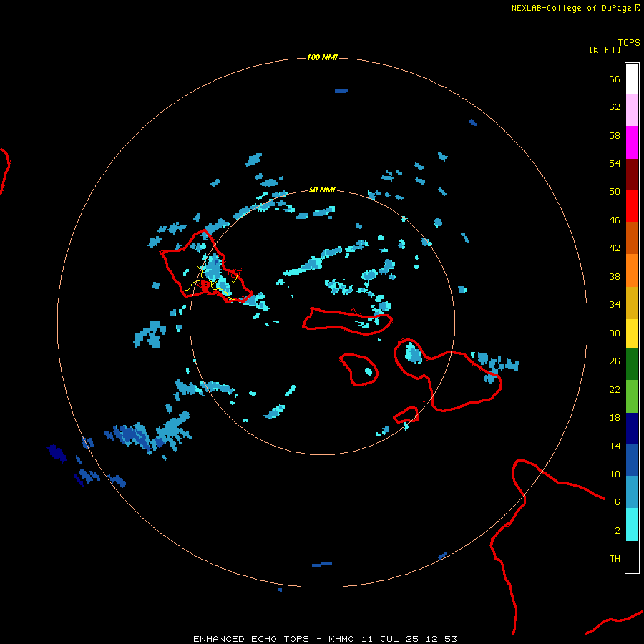This screenshot has width=644, height=644.
Task: Click the 11 JUL 25 date text
Action: tap(390, 639)
